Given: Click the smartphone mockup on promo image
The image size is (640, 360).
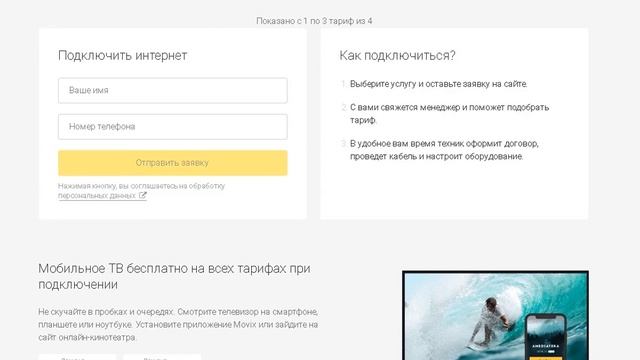Looking at the screenshot, I should point(546,337).
